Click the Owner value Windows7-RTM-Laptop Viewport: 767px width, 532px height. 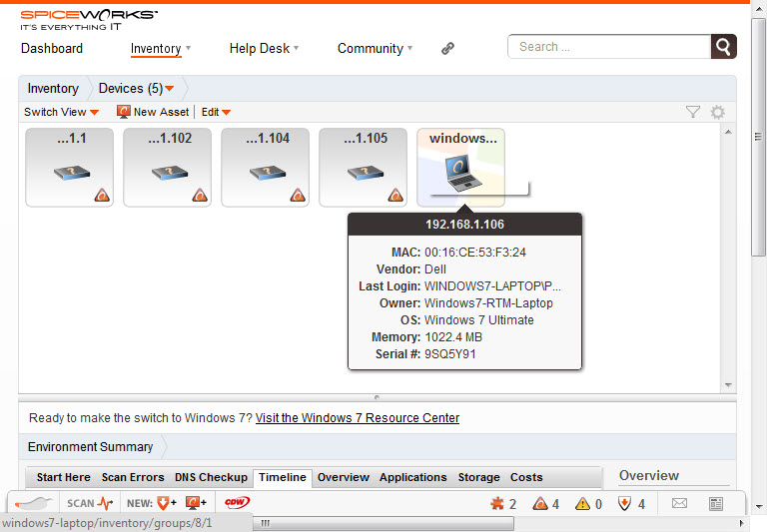pos(488,303)
